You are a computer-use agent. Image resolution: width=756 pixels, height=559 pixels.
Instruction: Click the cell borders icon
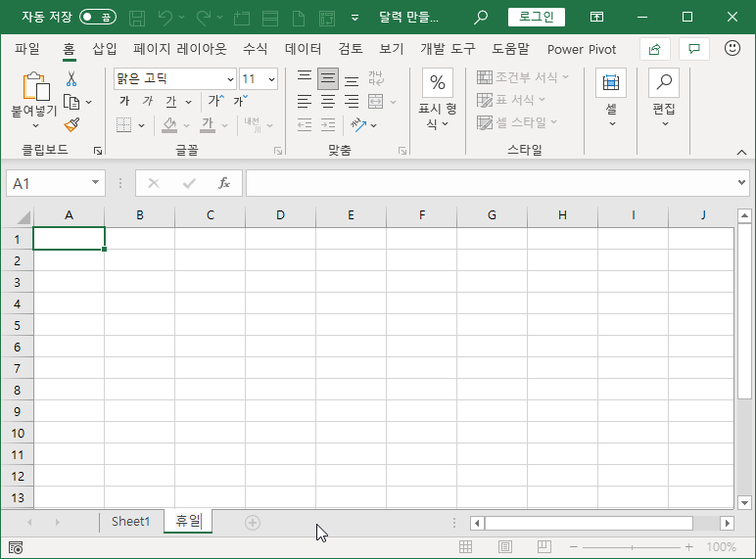tap(124, 124)
